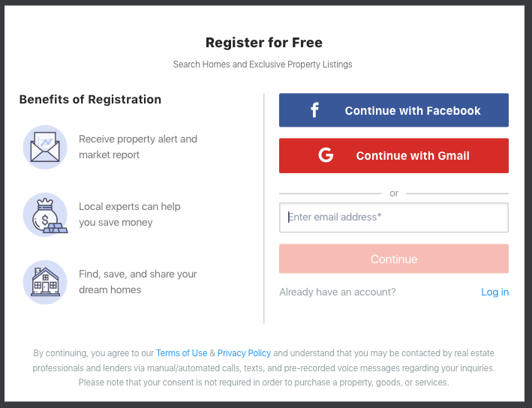The height and width of the screenshot is (408, 532).
Task: Click the dream home house icon
Action: 45,282
